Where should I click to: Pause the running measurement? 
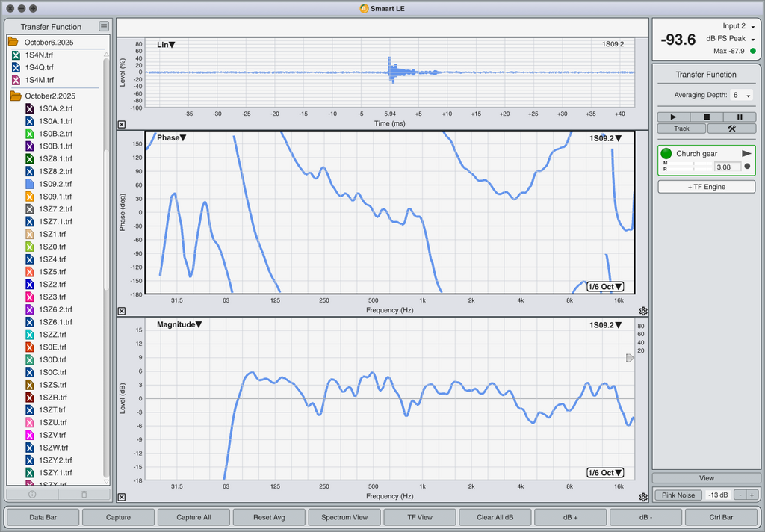point(740,117)
